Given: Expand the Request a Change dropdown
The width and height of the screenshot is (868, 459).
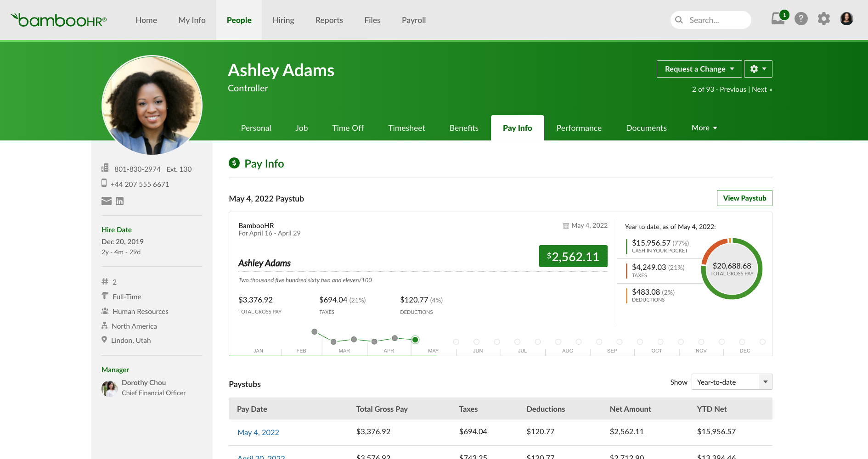Looking at the screenshot, I should coord(699,69).
